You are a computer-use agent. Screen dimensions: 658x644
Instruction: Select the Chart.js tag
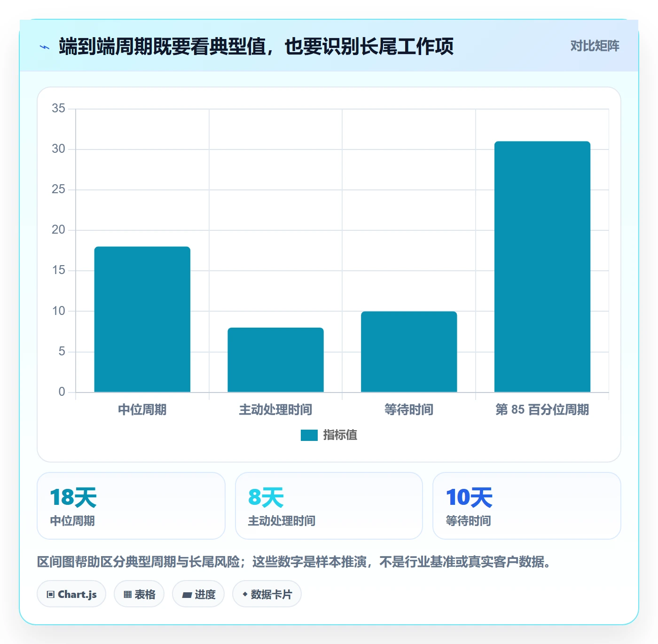tap(71, 594)
